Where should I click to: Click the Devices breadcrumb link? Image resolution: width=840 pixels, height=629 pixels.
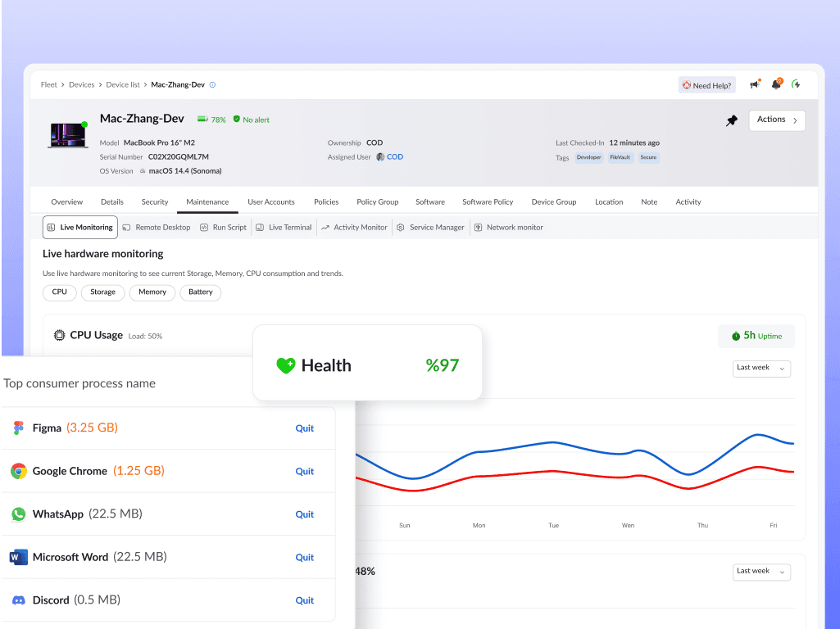click(x=81, y=84)
